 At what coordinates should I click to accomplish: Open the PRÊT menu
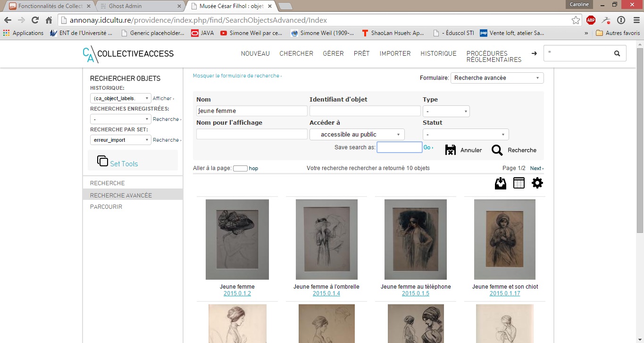pos(362,53)
